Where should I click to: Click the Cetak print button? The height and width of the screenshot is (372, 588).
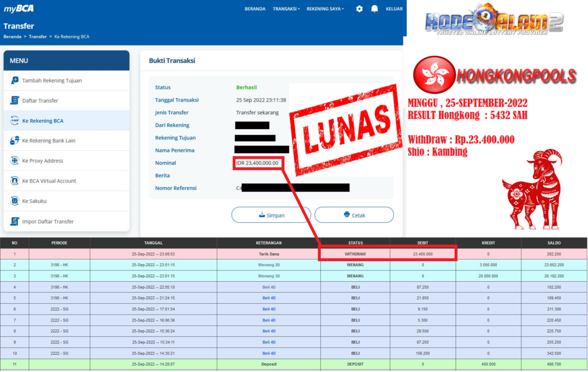pos(354,215)
